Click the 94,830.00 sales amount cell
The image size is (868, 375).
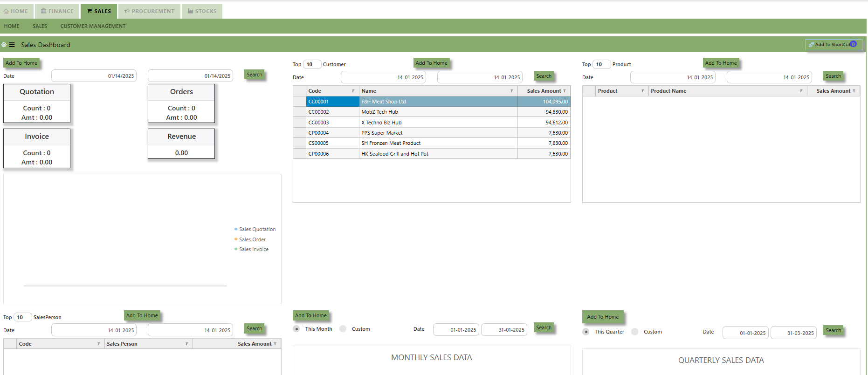544,112
